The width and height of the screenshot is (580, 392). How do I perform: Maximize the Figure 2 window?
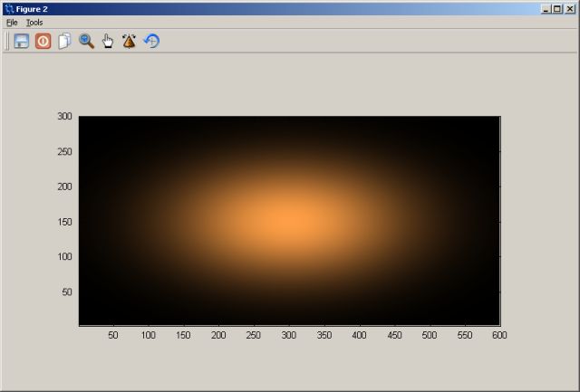tap(557, 9)
